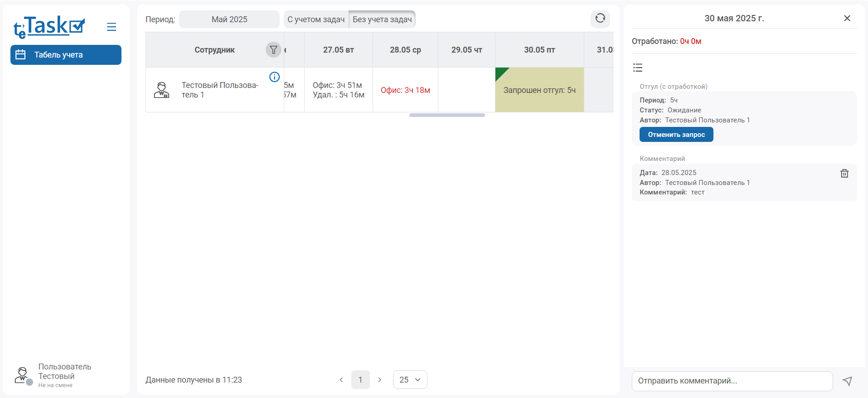This screenshot has width=868, height=398.
Task: Click the refresh data icon
Action: (600, 18)
